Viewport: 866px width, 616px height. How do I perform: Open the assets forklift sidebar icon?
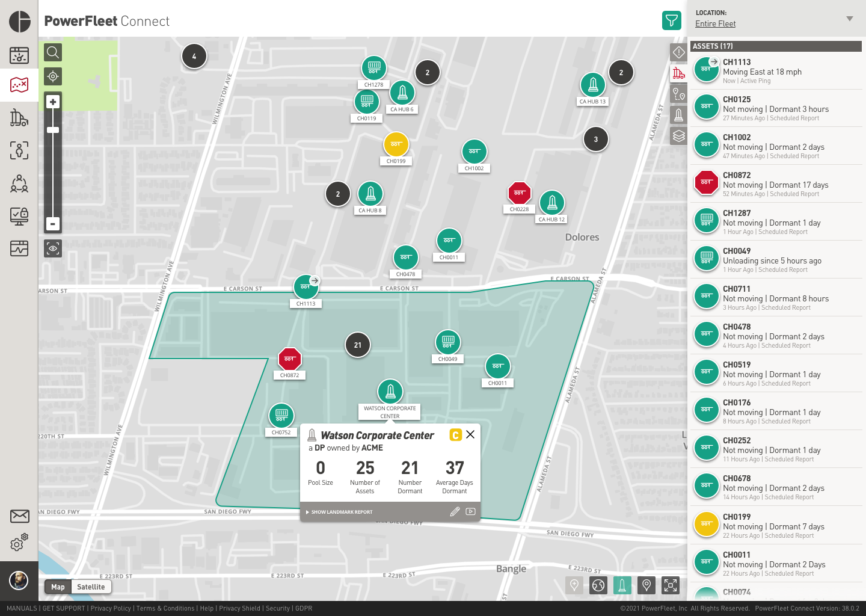click(19, 117)
